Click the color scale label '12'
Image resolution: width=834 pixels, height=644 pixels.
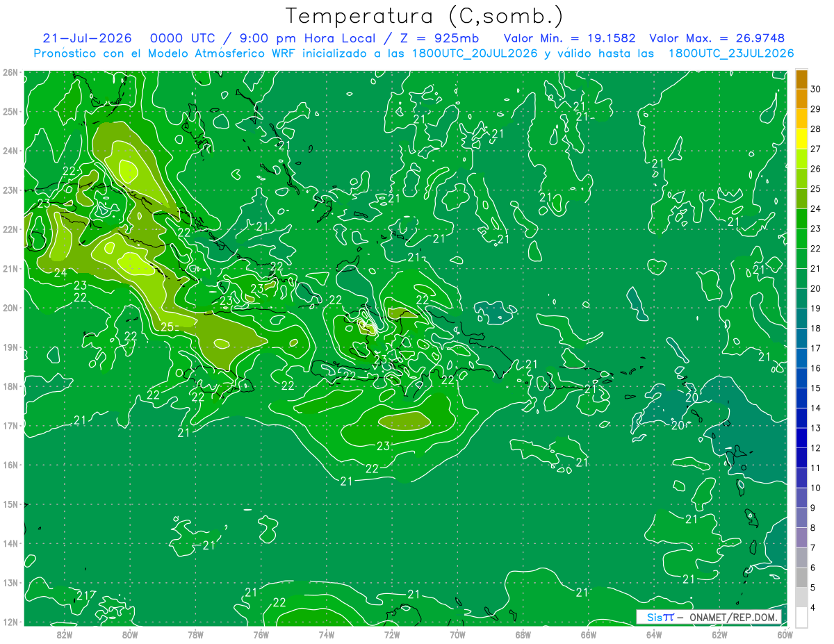coord(815,448)
